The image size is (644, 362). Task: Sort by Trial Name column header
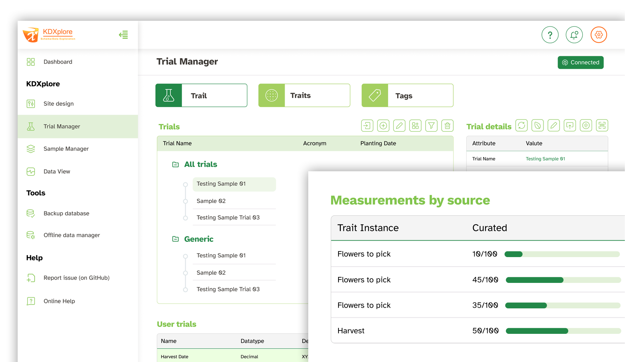pyautogui.click(x=177, y=143)
